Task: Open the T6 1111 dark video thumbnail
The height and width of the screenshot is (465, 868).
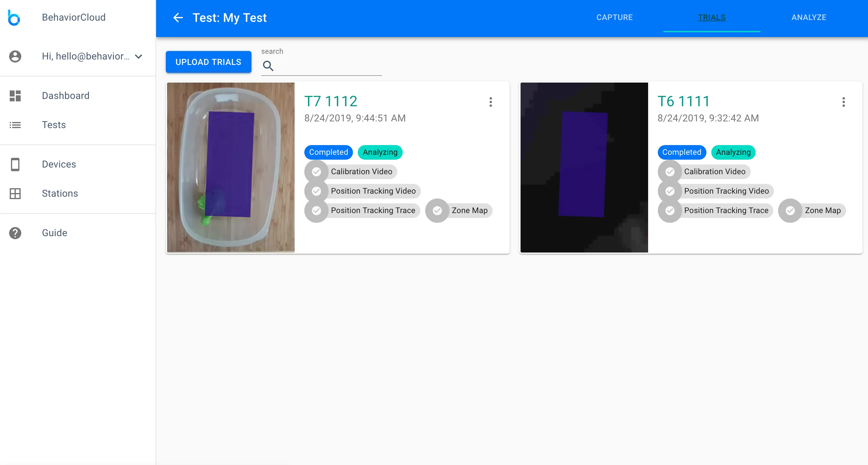Action: 584,167
